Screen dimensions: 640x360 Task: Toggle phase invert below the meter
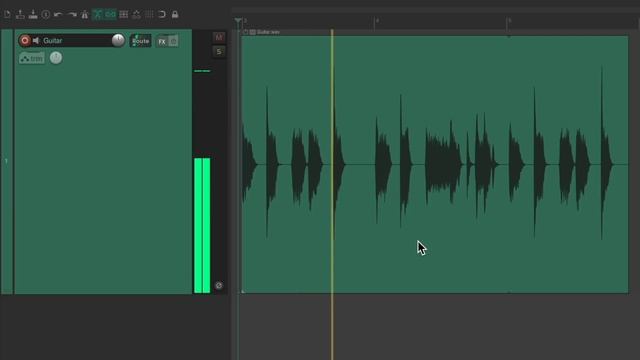[219, 285]
